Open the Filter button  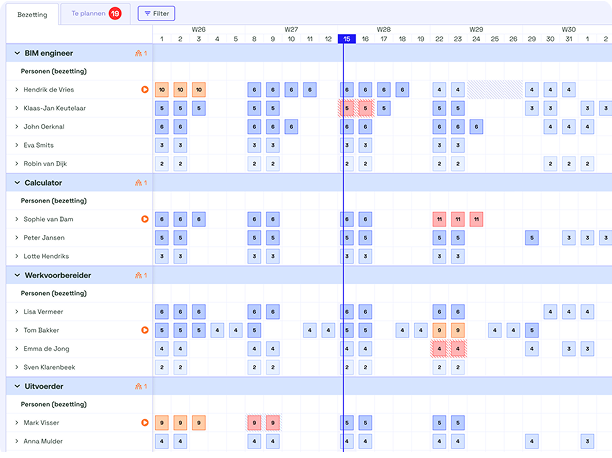click(156, 13)
